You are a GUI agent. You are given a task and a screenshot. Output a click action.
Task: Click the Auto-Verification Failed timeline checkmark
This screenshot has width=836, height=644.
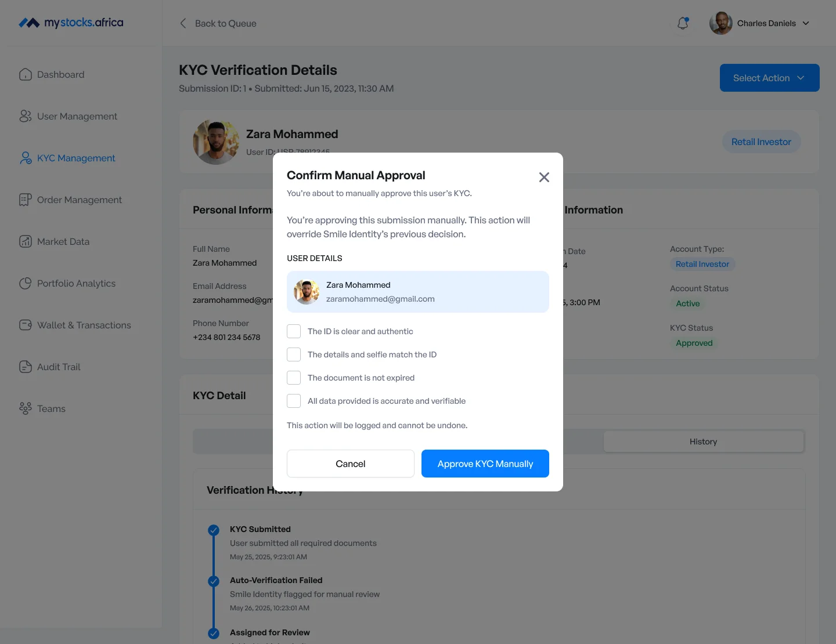coord(214,581)
